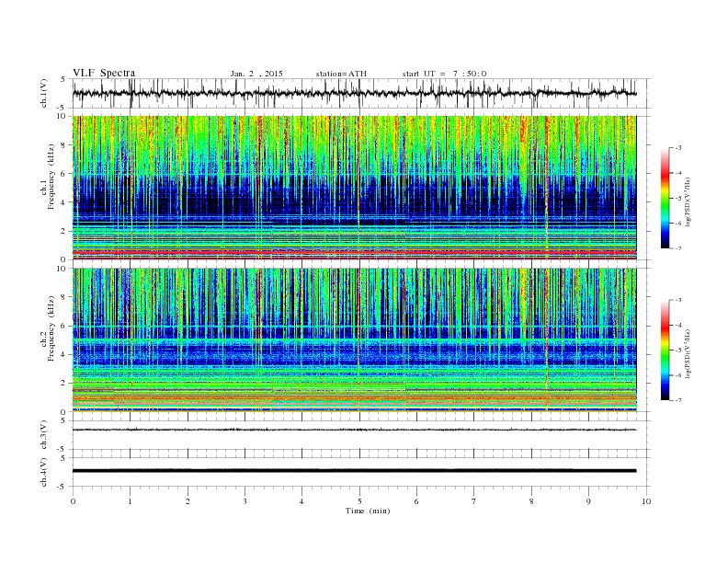728x563 pixels.
Task: Click the "10" kHz tick of ch.1 spectrogram
Action: [63, 116]
